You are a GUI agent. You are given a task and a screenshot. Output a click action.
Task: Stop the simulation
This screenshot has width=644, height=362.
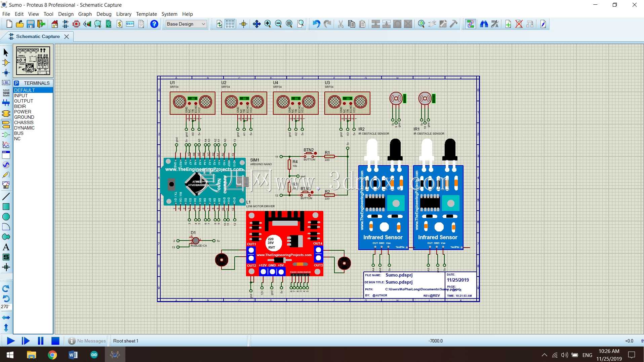55,341
